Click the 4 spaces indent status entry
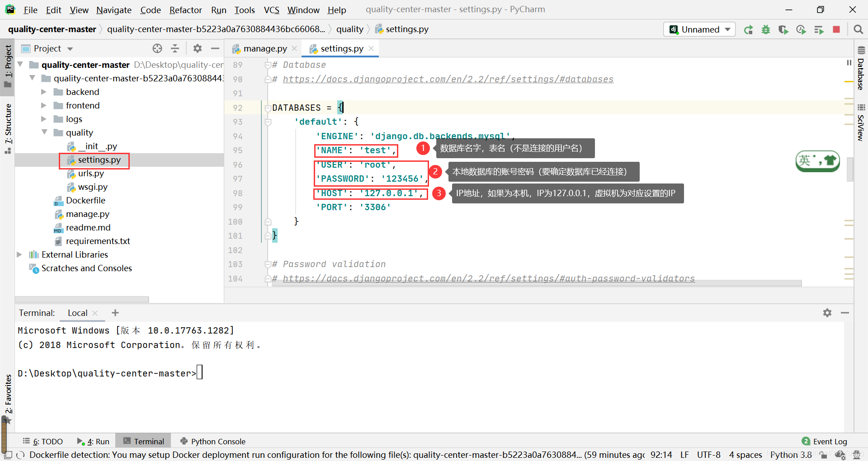Image resolution: width=868 pixels, height=461 pixels. click(x=745, y=455)
